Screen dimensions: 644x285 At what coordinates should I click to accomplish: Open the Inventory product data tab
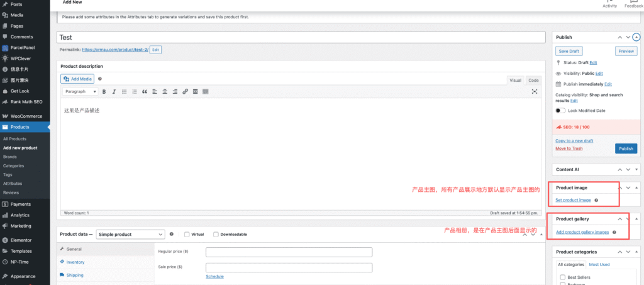[75, 262]
